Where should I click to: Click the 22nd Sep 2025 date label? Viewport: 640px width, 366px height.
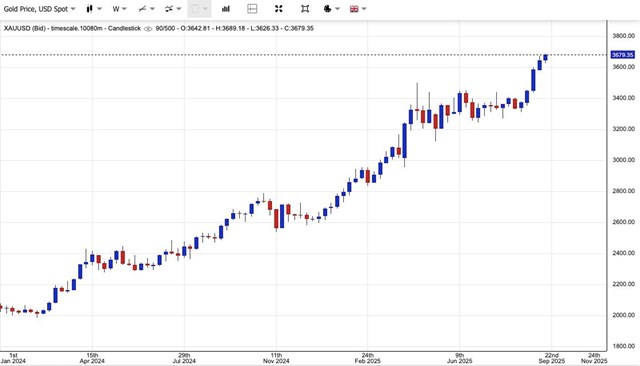(x=552, y=358)
